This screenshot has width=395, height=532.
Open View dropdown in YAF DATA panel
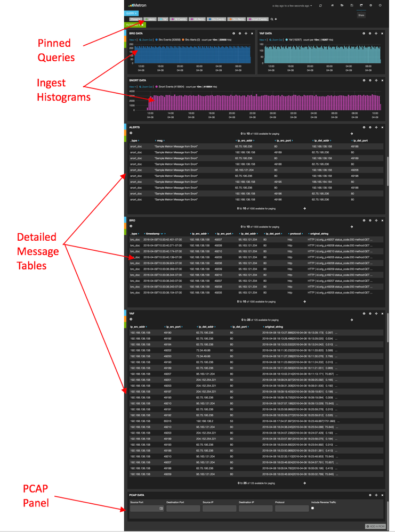point(263,40)
